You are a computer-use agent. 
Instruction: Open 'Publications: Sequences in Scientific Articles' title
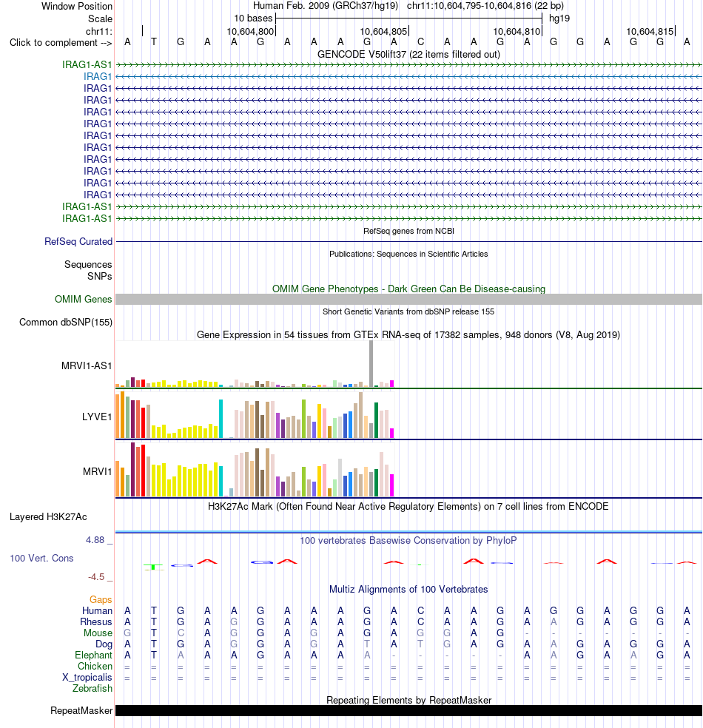pos(408,254)
